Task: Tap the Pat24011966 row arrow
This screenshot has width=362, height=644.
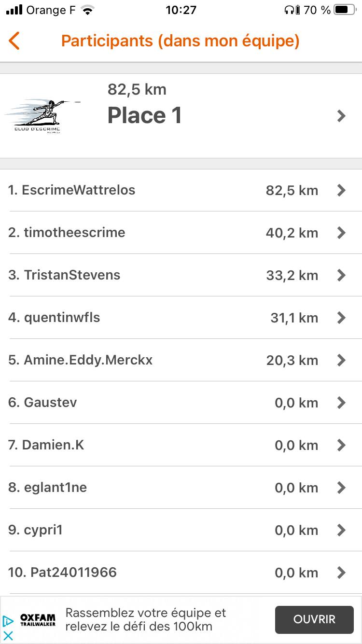Action: pos(341,573)
